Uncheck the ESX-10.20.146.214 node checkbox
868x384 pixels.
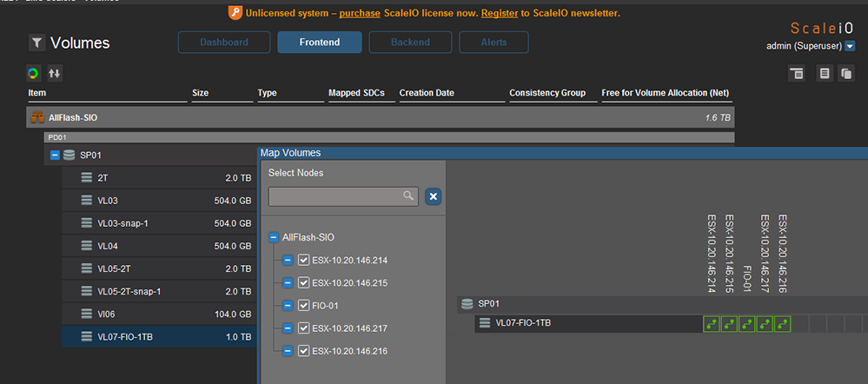coord(303,260)
